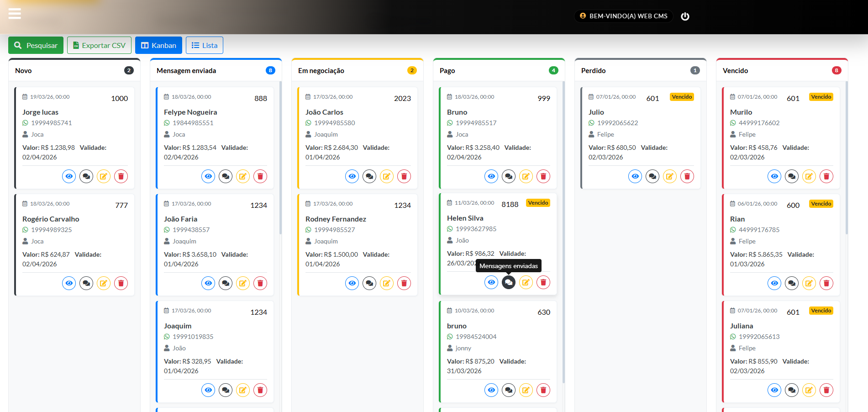This screenshot has width=868, height=412.
Task: Delete Jorge lucas card with trash icon
Action: (x=121, y=176)
